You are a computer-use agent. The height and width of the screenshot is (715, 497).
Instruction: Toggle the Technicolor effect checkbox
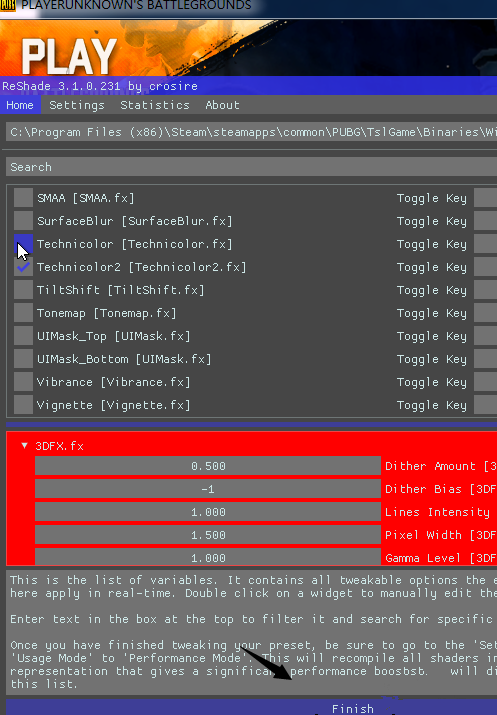pyautogui.click(x=23, y=244)
